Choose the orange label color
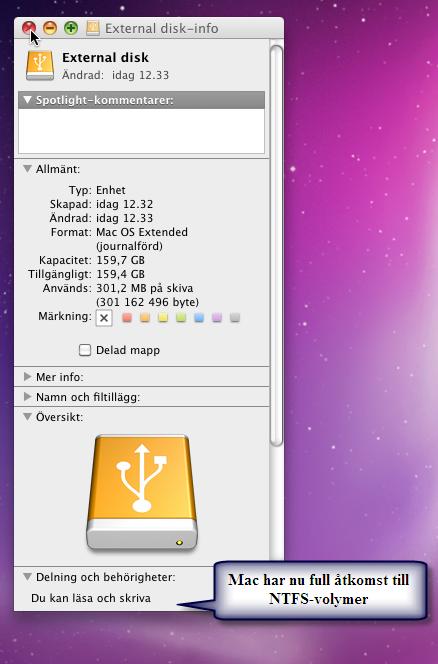438x664 pixels. point(145,318)
